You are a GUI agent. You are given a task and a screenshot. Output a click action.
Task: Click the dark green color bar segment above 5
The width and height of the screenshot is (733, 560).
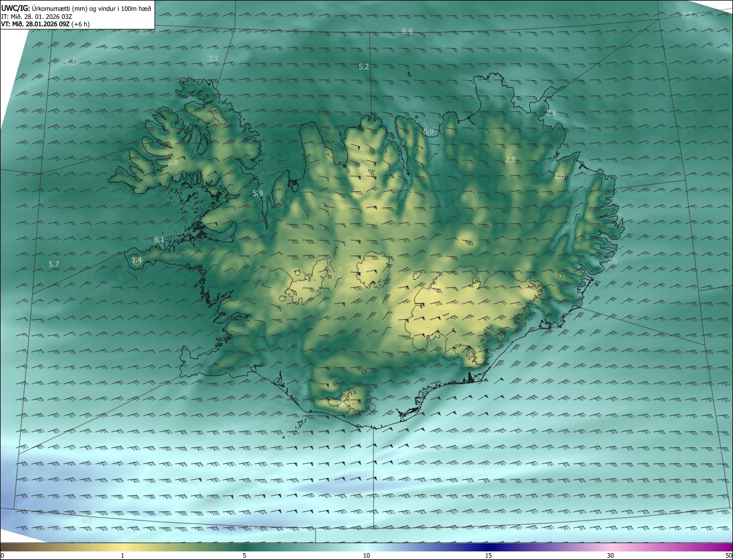coord(245,547)
